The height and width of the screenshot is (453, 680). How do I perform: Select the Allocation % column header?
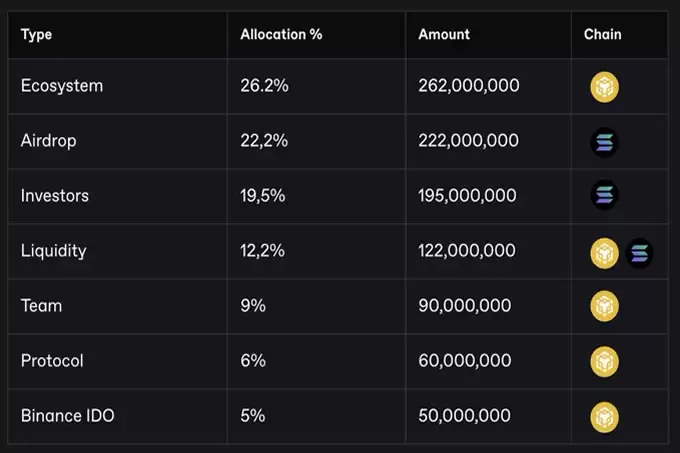click(x=281, y=34)
